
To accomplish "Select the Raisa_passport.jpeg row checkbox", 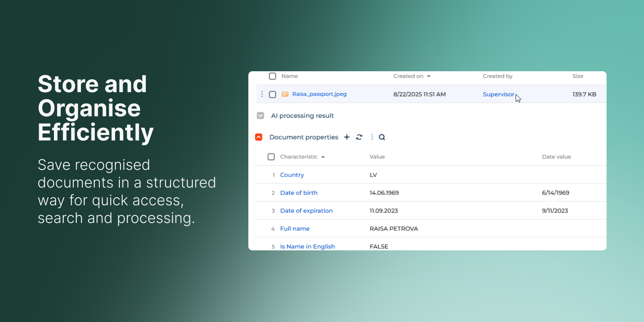I will 272,95.
